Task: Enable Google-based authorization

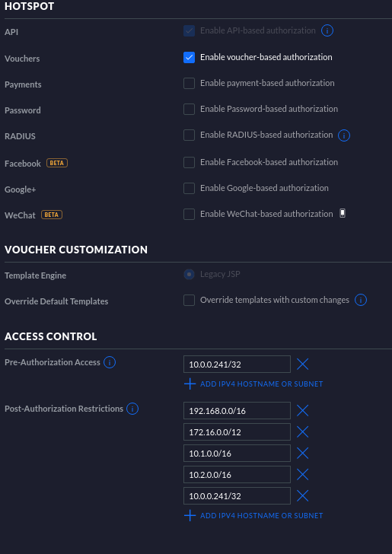Action: 189,188
